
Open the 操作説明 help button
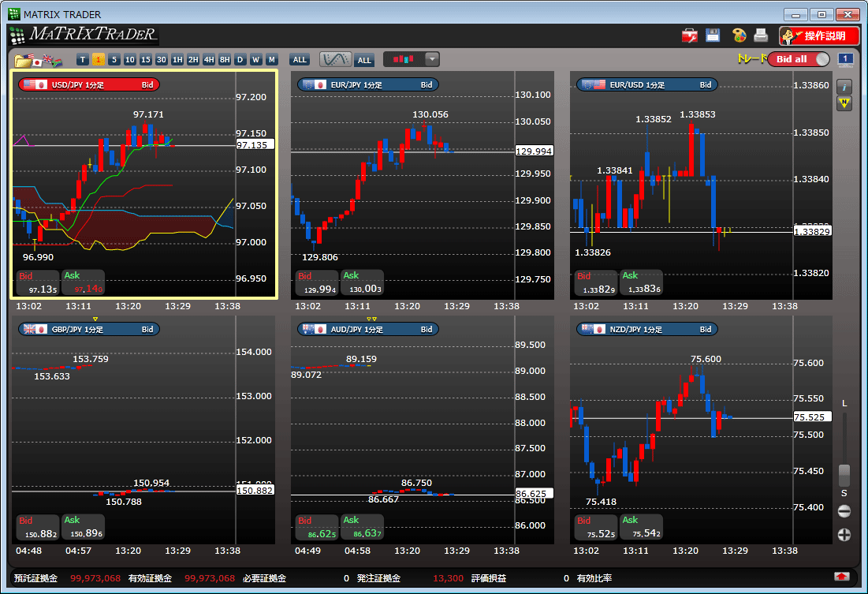coord(819,36)
